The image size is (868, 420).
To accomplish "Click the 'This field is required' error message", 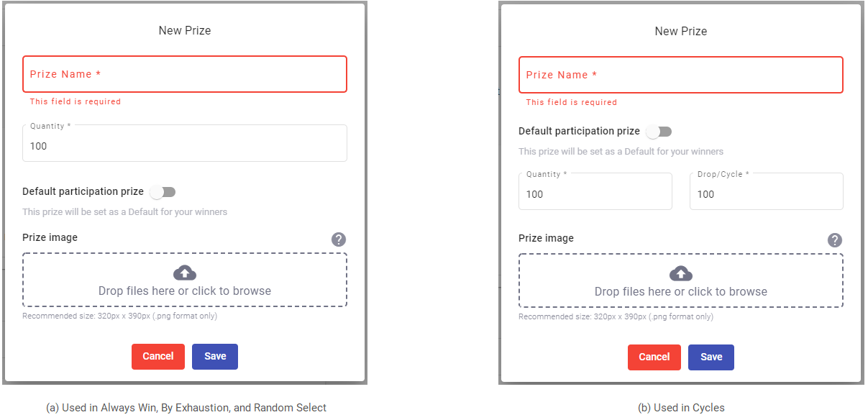I will coord(75,101).
